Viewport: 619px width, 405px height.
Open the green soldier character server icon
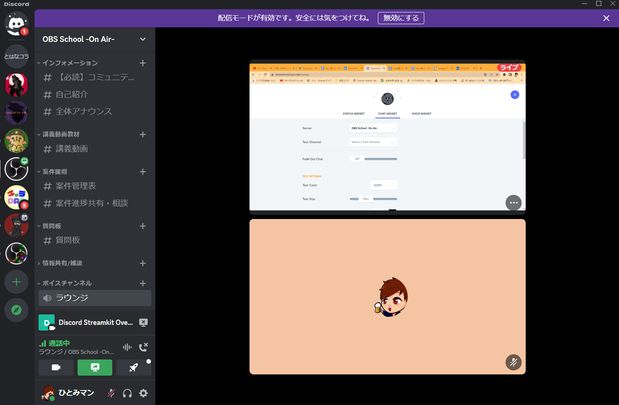(16, 141)
